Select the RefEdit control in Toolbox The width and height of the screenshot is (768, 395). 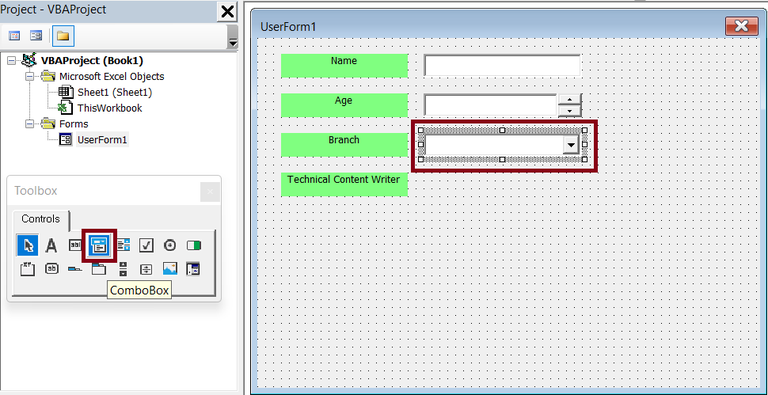coord(194,269)
